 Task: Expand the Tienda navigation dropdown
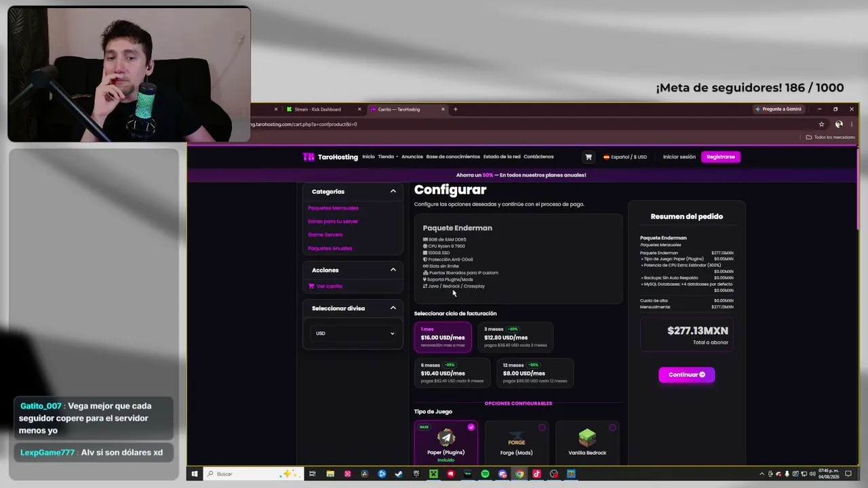point(388,157)
